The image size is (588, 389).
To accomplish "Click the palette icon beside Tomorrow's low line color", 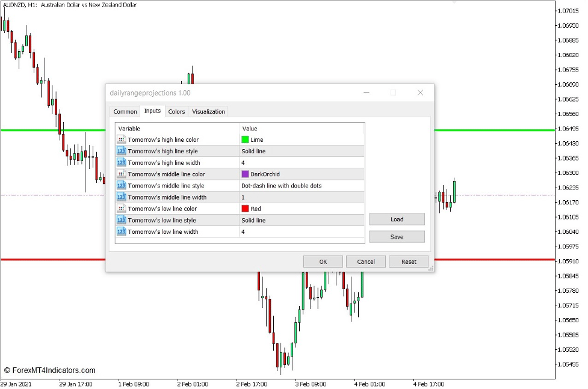I will pyautogui.click(x=120, y=209).
